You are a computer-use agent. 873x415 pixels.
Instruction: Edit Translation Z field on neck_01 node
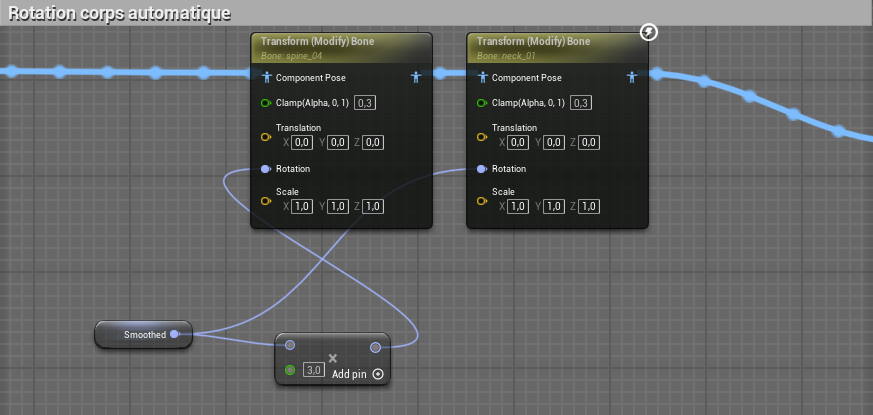[x=589, y=143]
